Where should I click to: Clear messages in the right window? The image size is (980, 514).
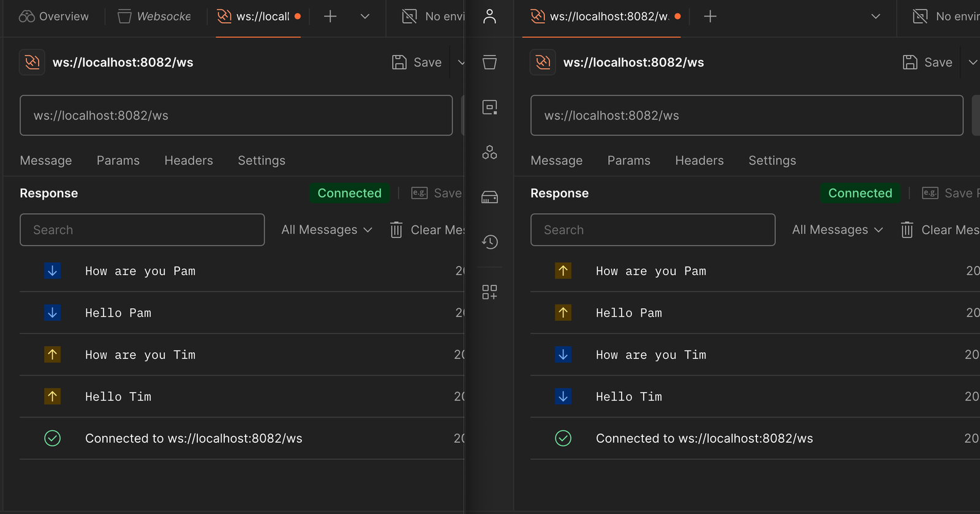click(x=940, y=230)
